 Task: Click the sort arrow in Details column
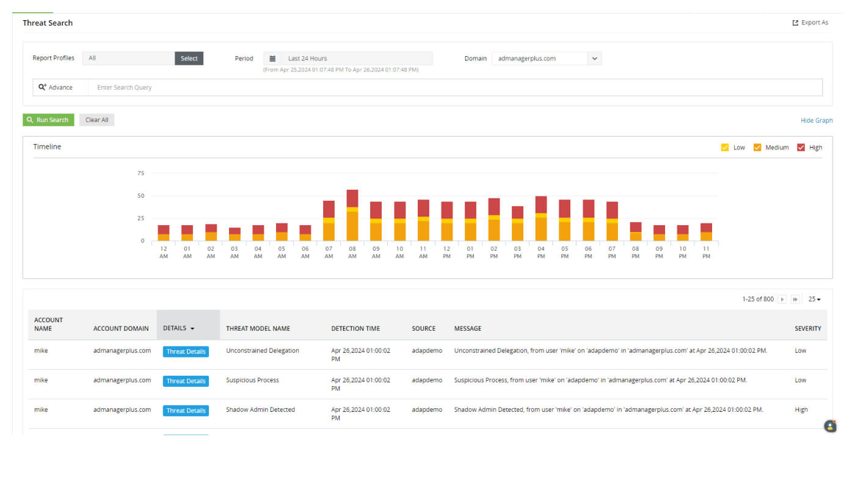[192, 329]
